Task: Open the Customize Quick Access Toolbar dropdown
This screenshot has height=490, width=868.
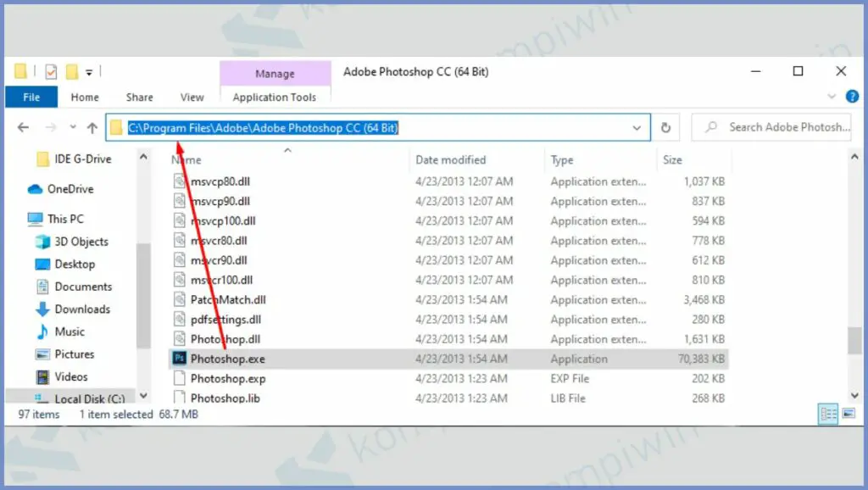Action: point(89,71)
